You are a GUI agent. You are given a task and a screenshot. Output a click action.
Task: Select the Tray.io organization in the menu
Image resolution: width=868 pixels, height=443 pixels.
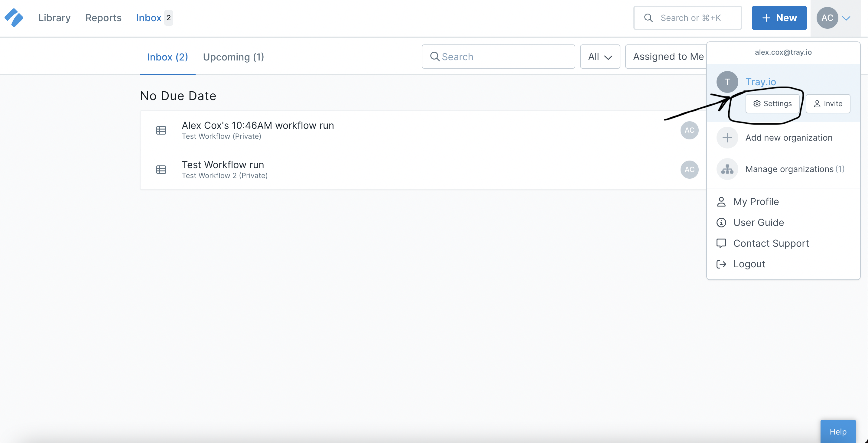point(761,82)
